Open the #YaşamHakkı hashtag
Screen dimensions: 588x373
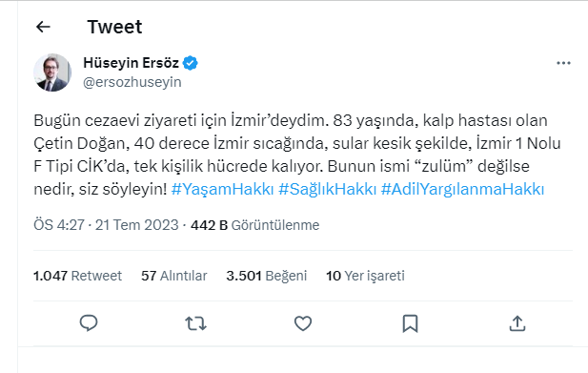(222, 189)
